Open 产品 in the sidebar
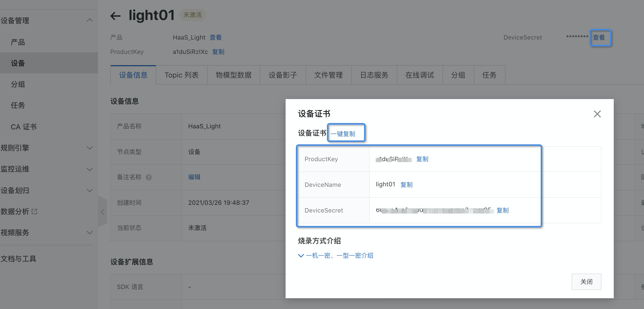Image resolution: width=644 pixels, height=309 pixels. tap(18, 42)
